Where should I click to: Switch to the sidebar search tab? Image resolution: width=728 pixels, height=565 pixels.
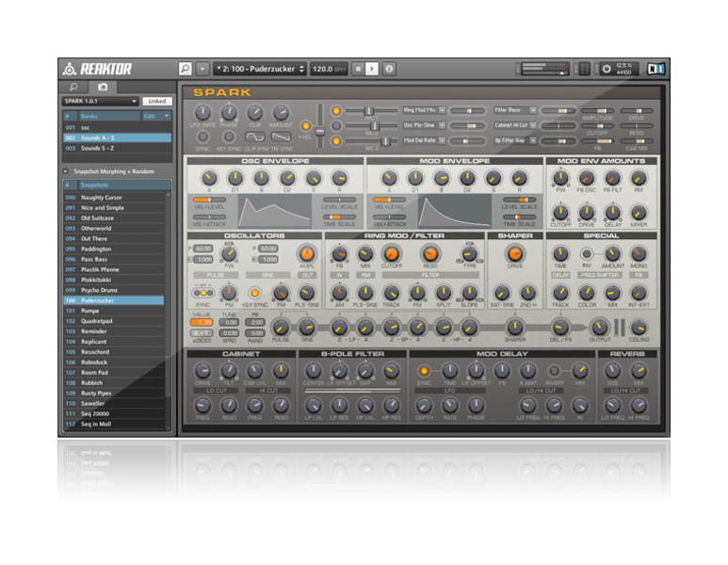pos(73,87)
